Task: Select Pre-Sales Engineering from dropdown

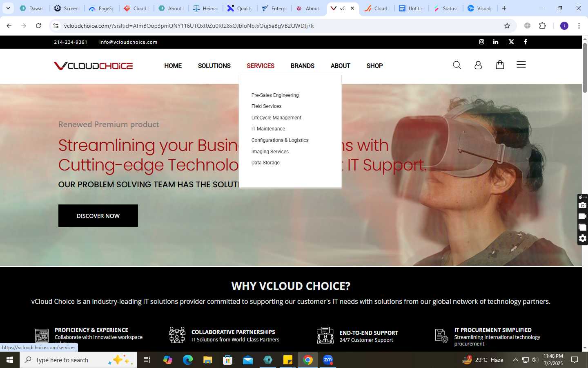Action: point(275,95)
